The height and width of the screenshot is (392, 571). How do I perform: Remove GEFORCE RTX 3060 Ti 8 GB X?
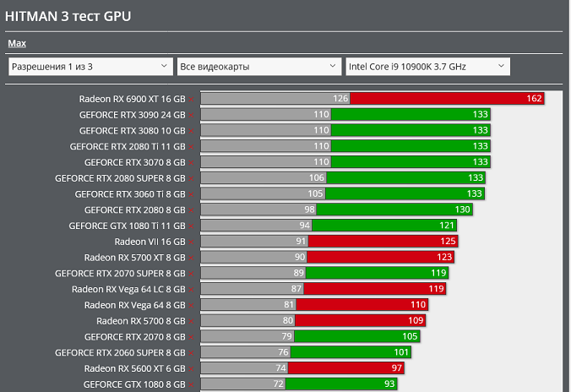click(191, 195)
